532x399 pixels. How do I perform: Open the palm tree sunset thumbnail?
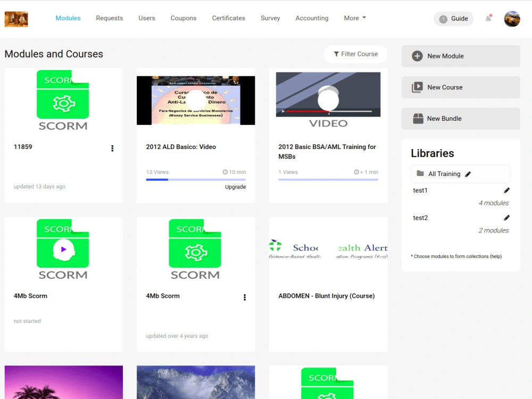[64, 382]
